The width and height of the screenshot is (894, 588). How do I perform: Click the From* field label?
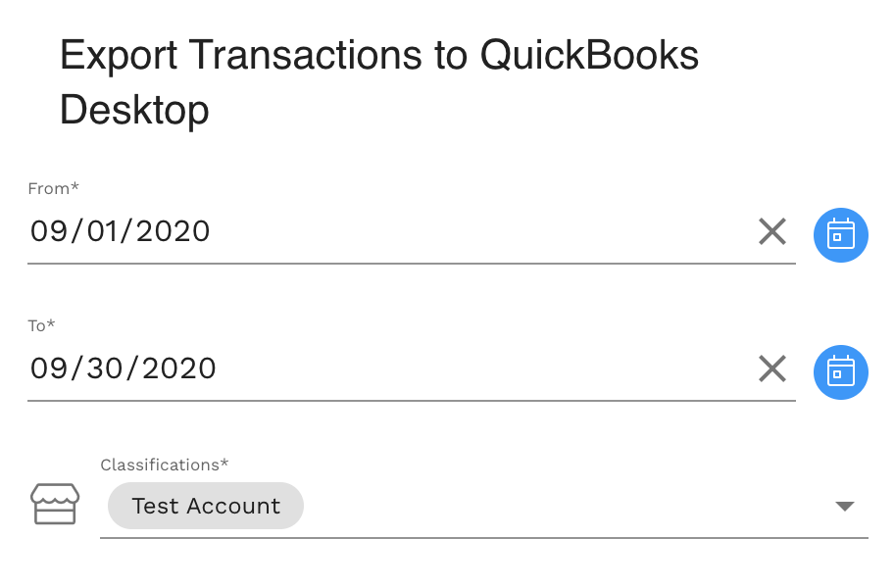pos(53,188)
